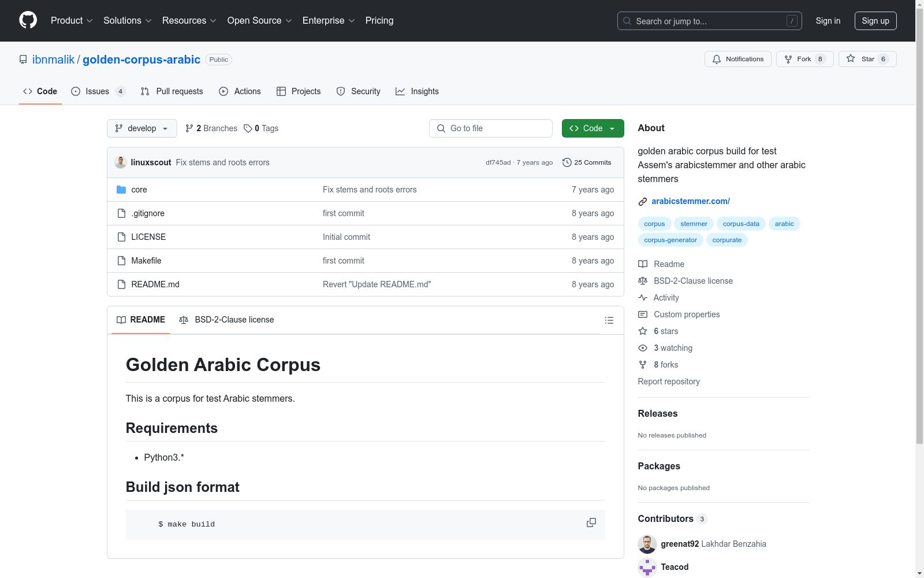Click the repository icon beside ibnmalik
The height and width of the screenshot is (578, 924).
pos(23,60)
